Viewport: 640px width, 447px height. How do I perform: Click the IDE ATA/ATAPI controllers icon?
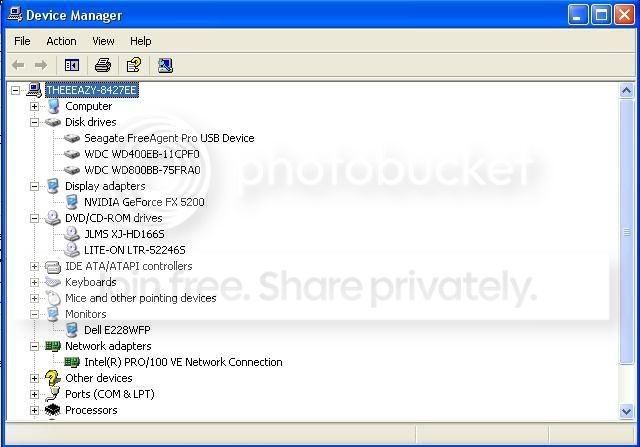[x=53, y=267]
